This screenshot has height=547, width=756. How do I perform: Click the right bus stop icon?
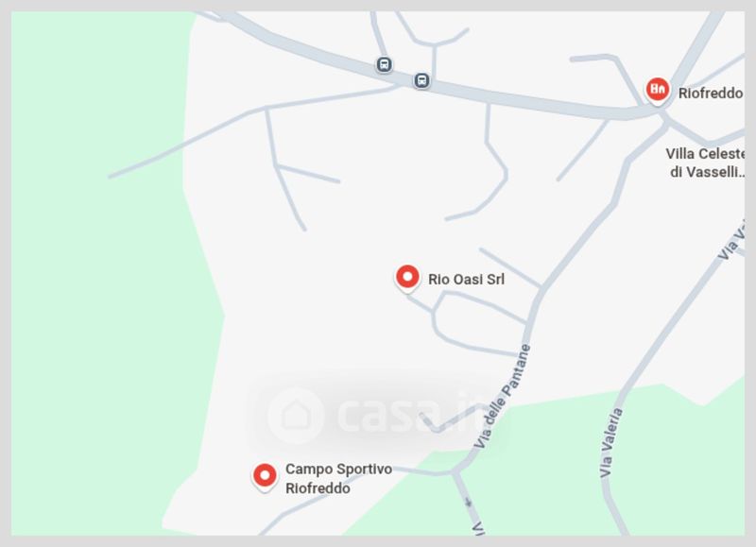(421, 80)
